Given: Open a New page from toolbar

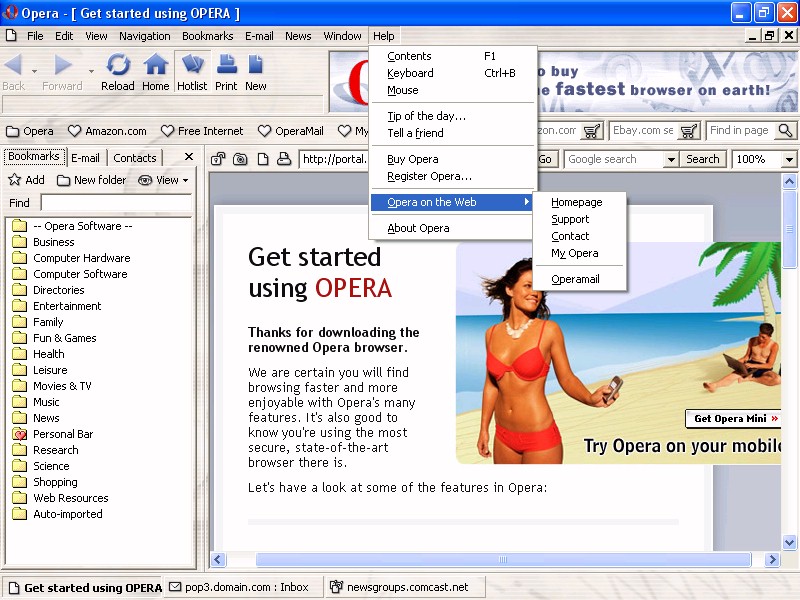Looking at the screenshot, I should click(256, 72).
